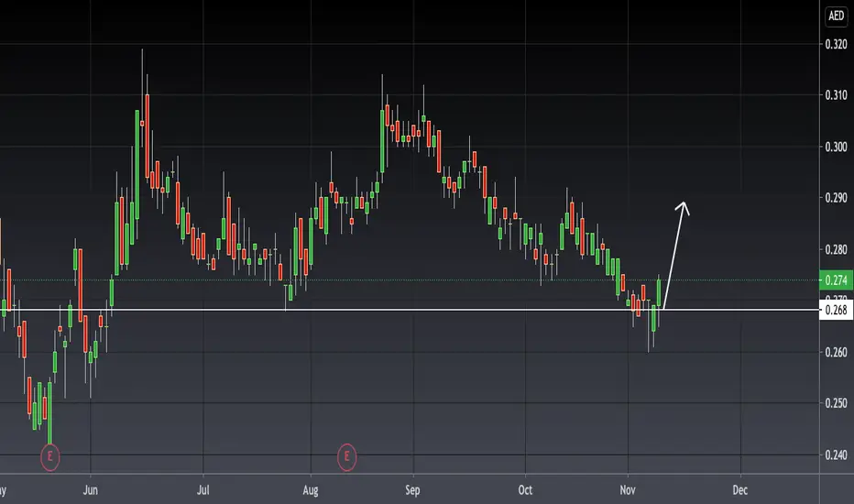The width and height of the screenshot is (854, 504).
Task: Open the earnings marker before June
Action: tap(50, 456)
